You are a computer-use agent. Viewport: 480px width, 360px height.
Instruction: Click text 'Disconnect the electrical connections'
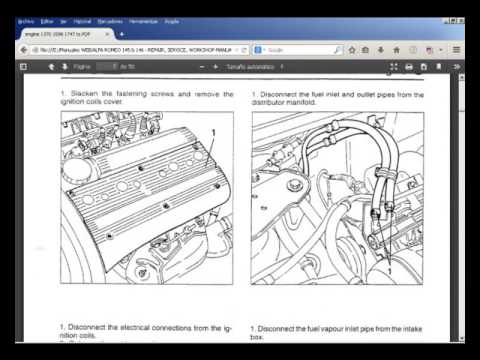coord(130,328)
